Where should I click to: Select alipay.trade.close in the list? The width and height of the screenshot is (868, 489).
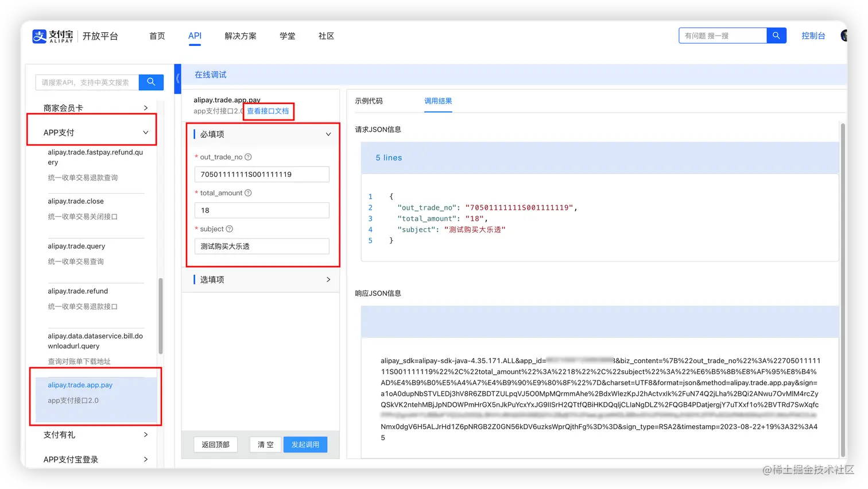tap(76, 201)
